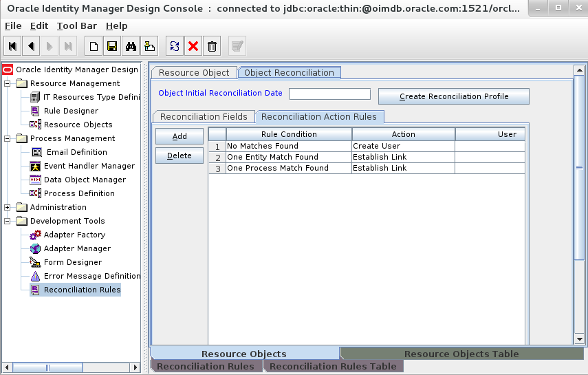Open the Help menu
Viewport: 588px width, 375px height.
[x=117, y=26]
